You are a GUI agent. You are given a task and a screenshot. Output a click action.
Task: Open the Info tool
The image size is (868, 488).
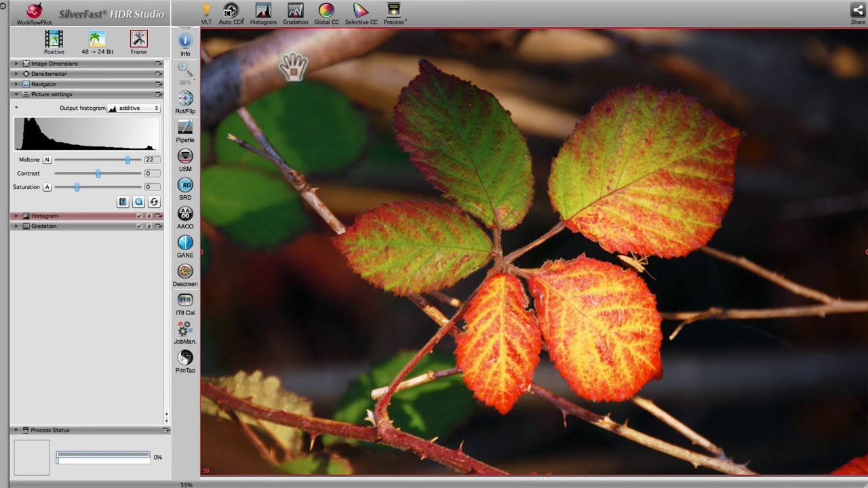(x=185, y=41)
